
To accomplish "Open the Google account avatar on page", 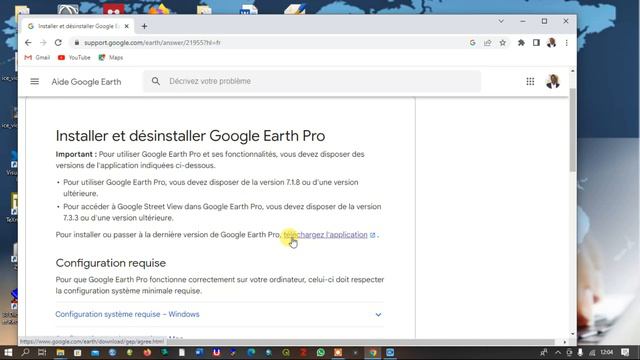I will point(553,81).
